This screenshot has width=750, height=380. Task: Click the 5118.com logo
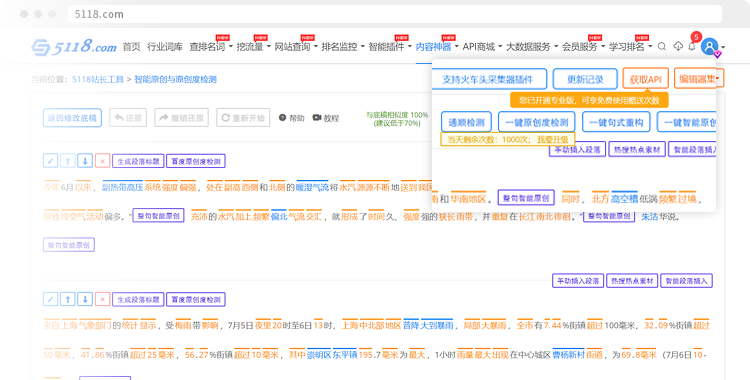74,46
